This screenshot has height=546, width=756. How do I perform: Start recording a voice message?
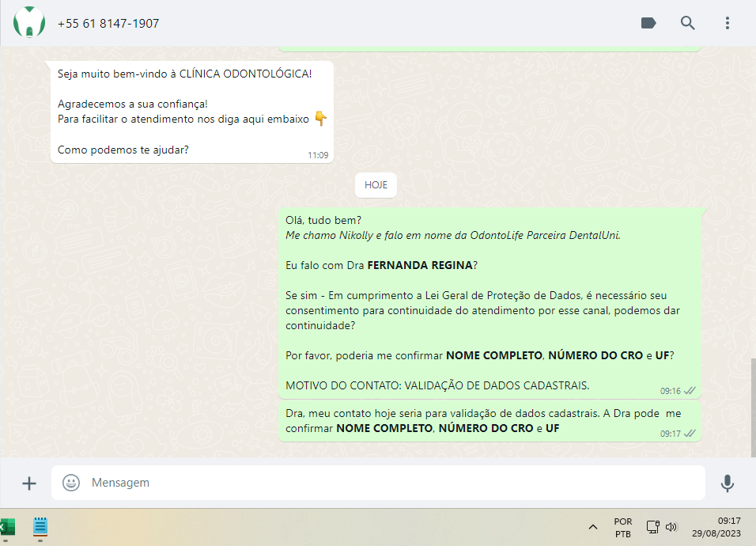tap(727, 483)
